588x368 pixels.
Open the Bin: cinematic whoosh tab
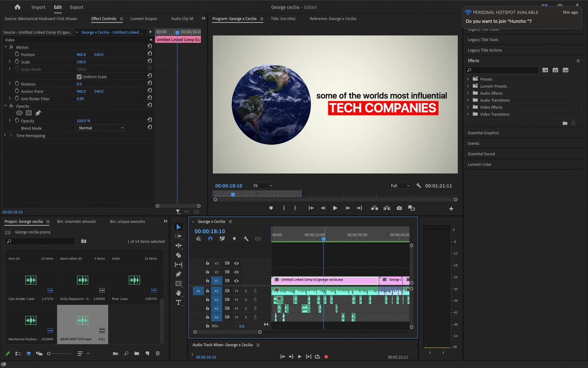click(76, 222)
